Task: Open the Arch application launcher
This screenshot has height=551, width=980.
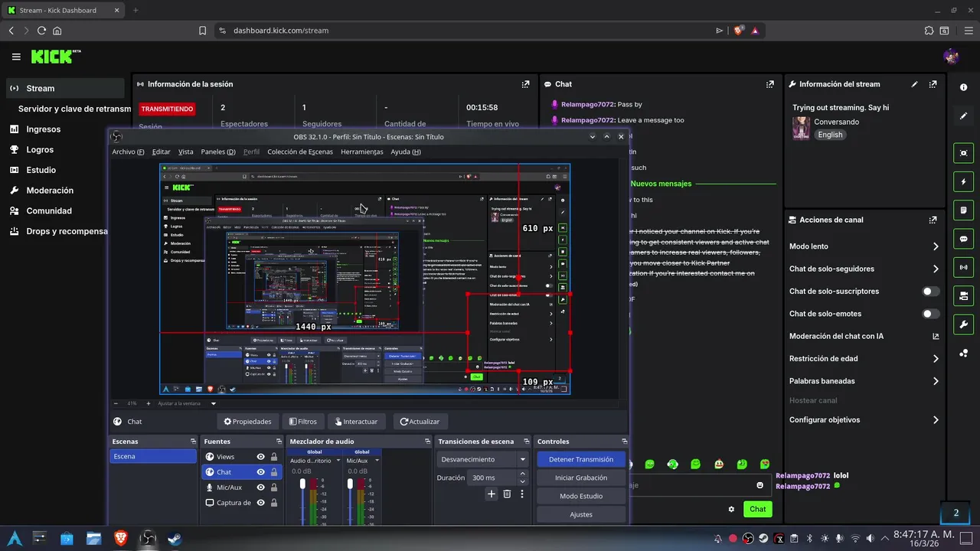Action: (15, 539)
